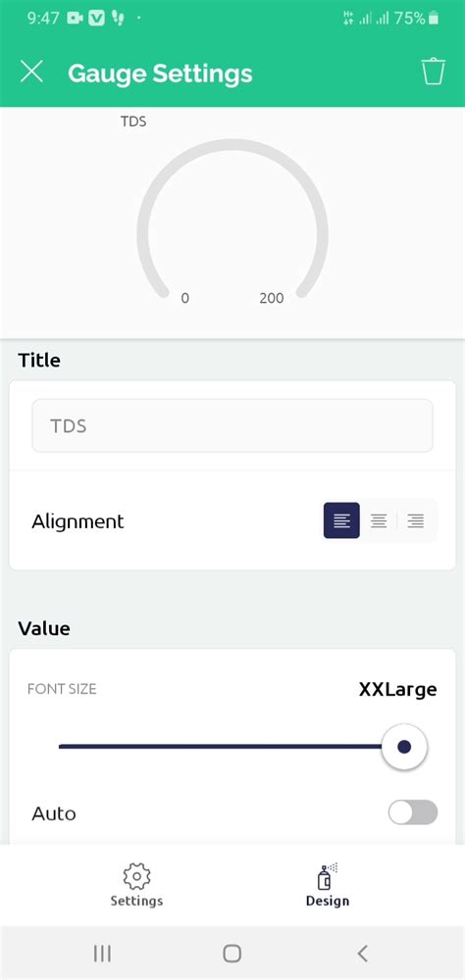Select left text alignment icon

341,520
